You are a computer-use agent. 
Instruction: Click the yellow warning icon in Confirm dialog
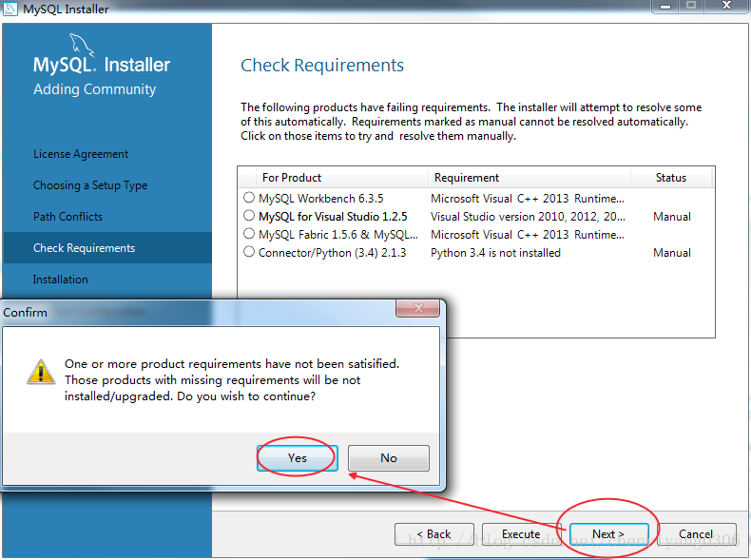pyautogui.click(x=41, y=372)
